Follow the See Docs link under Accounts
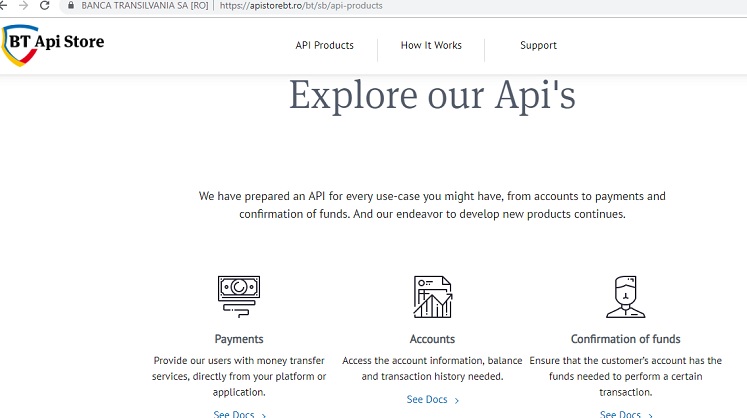 point(433,399)
